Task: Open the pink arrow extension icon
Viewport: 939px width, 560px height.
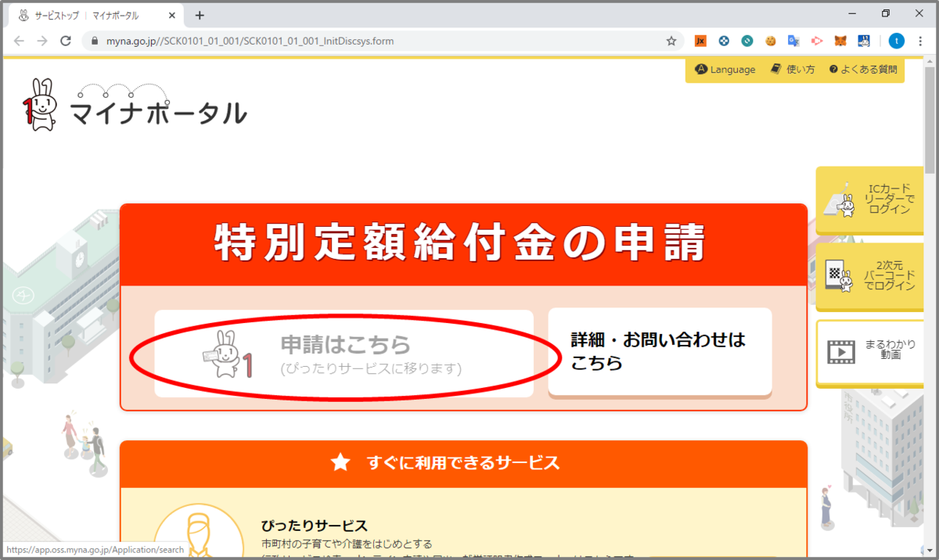Action: 817,41
